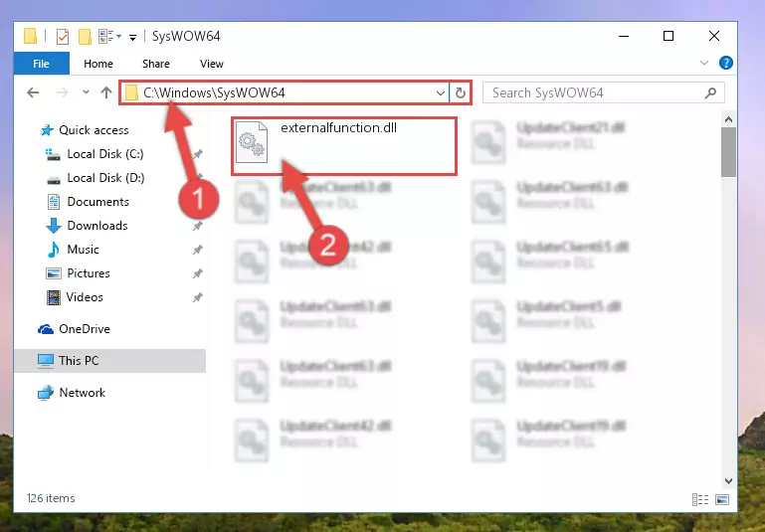
Task: Click the blue Downloads arrow icon
Action: tap(53, 226)
